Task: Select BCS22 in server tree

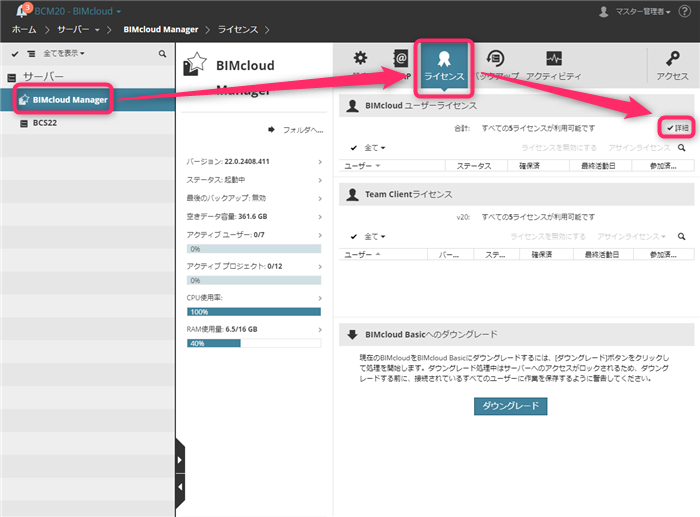Action: 88,123
